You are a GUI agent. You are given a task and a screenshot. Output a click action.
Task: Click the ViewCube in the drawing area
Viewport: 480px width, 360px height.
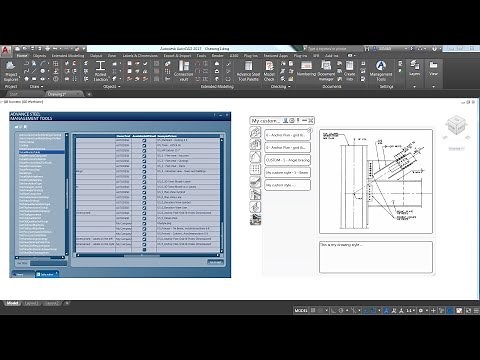[x=456, y=125]
